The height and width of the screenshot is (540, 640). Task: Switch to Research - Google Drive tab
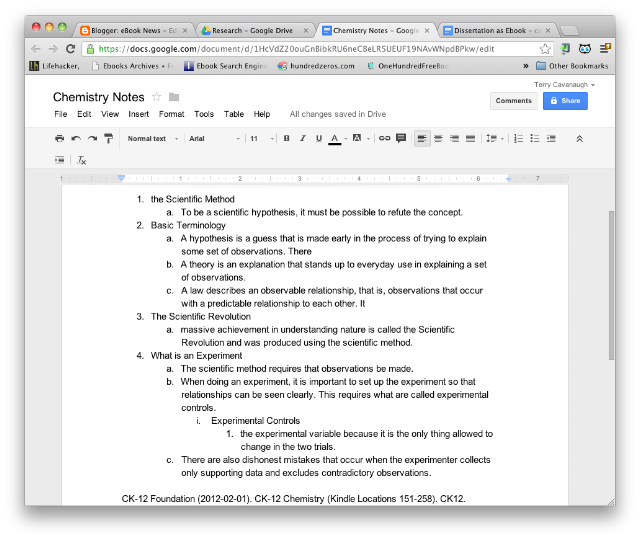click(x=255, y=31)
